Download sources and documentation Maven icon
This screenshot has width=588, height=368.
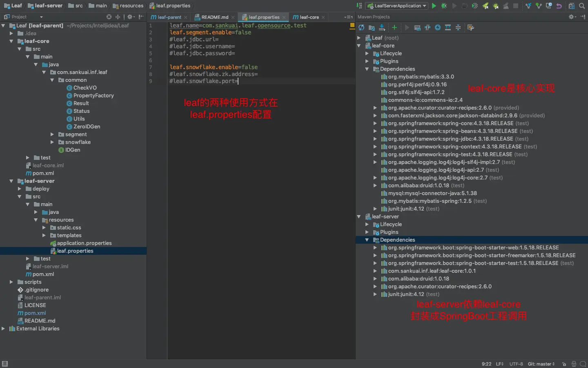click(x=382, y=27)
